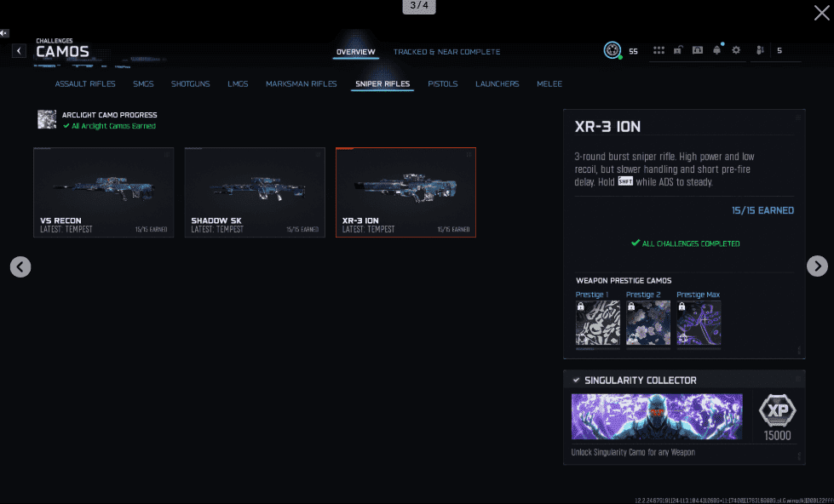Open the player emblem icon top right

[613, 50]
